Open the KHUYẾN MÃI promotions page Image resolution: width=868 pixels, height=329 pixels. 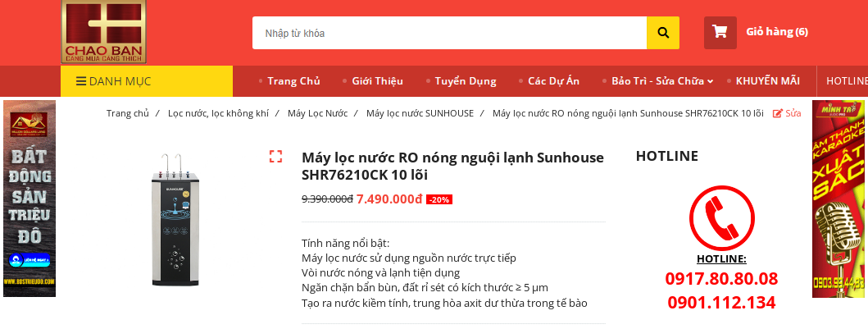coord(767,81)
